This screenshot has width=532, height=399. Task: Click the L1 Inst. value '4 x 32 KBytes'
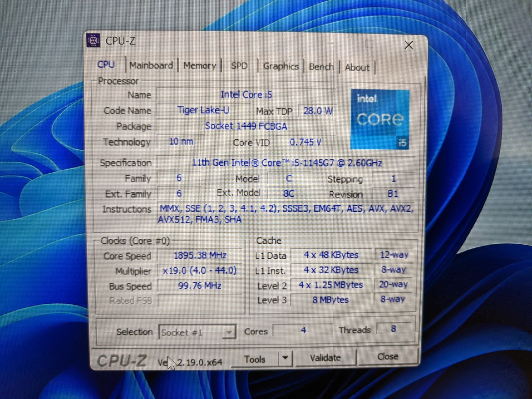click(x=331, y=270)
